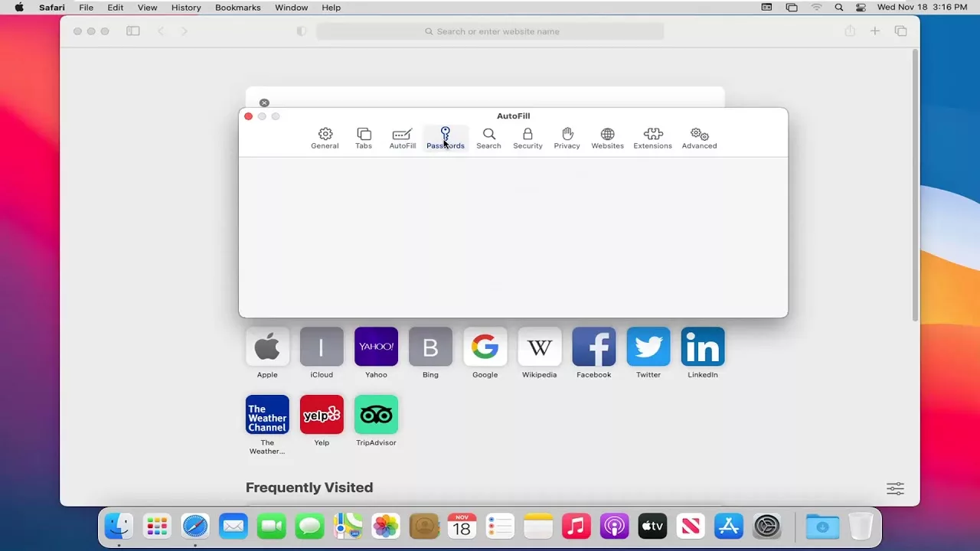The image size is (980, 551).
Task: Open the Websites preferences pane
Action: [607, 136]
